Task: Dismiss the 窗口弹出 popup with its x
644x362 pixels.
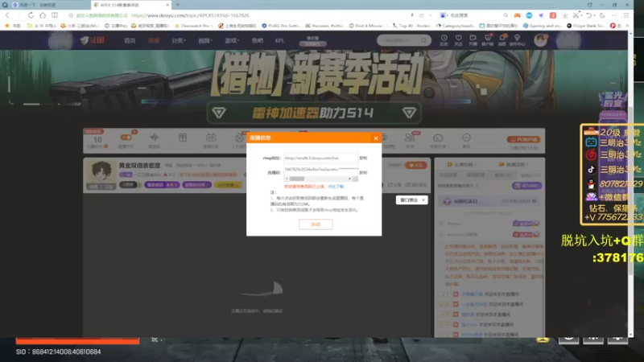Action: point(423,200)
